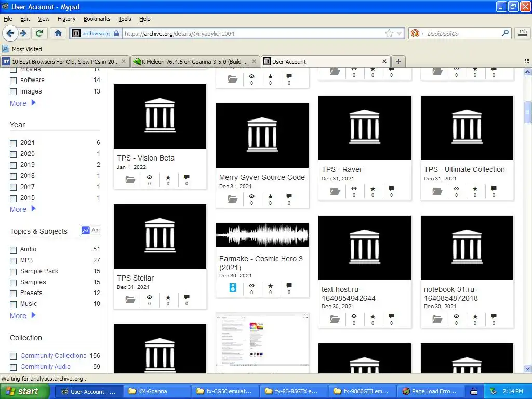
Task: Switch to KM-Goanna taskbar window
Action: [x=156, y=391]
